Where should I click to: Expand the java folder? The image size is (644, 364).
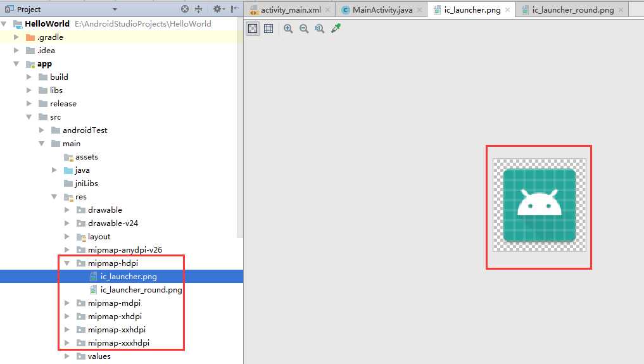[x=54, y=170]
